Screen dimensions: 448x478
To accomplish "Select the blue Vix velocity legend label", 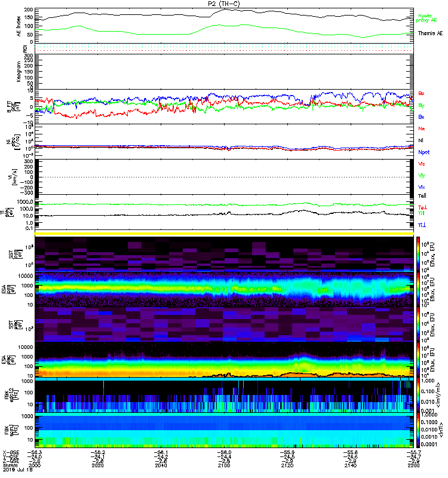I will pyautogui.click(x=421, y=188).
